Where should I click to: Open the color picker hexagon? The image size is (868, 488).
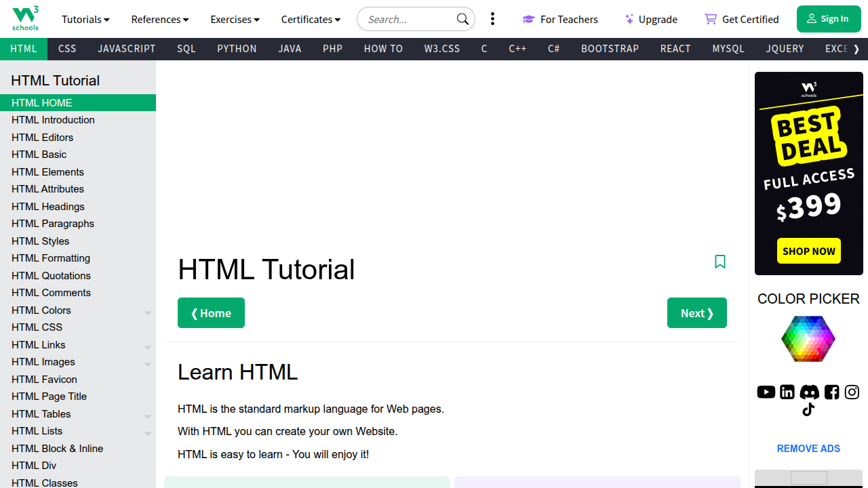[x=808, y=338]
